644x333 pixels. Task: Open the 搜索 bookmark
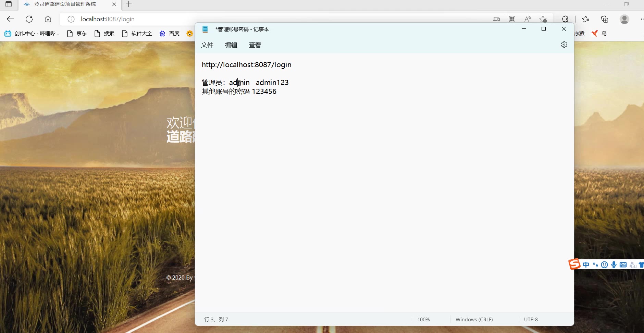(104, 33)
